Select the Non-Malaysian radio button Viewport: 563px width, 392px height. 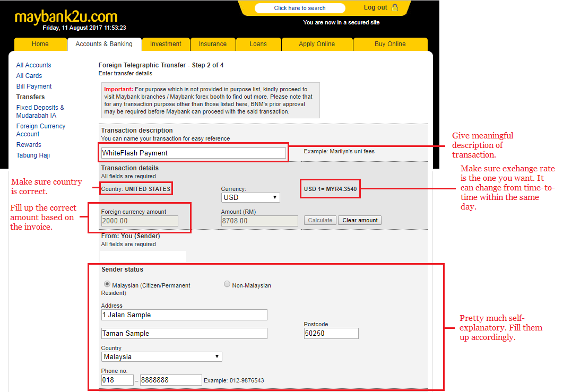point(227,284)
